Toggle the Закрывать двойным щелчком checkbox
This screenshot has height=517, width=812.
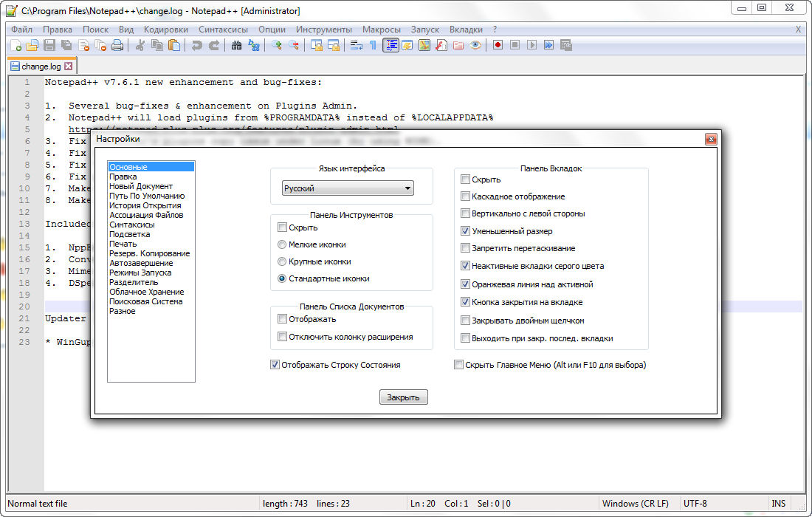pos(465,321)
